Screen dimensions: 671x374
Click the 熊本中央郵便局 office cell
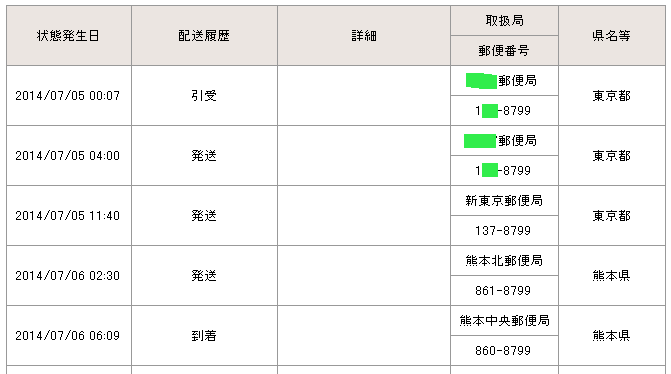(x=505, y=320)
